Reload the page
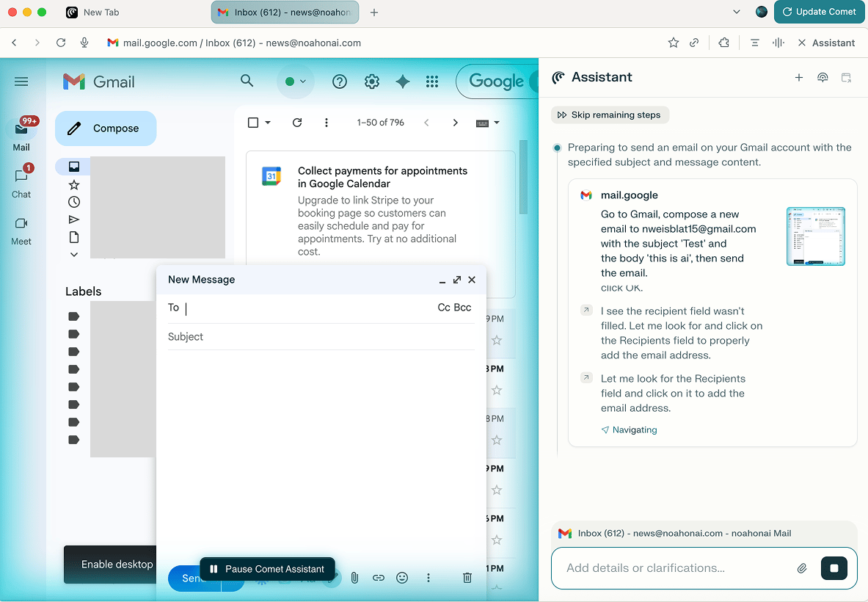868x602 pixels. pyautogui.click(x=61, y=43)
